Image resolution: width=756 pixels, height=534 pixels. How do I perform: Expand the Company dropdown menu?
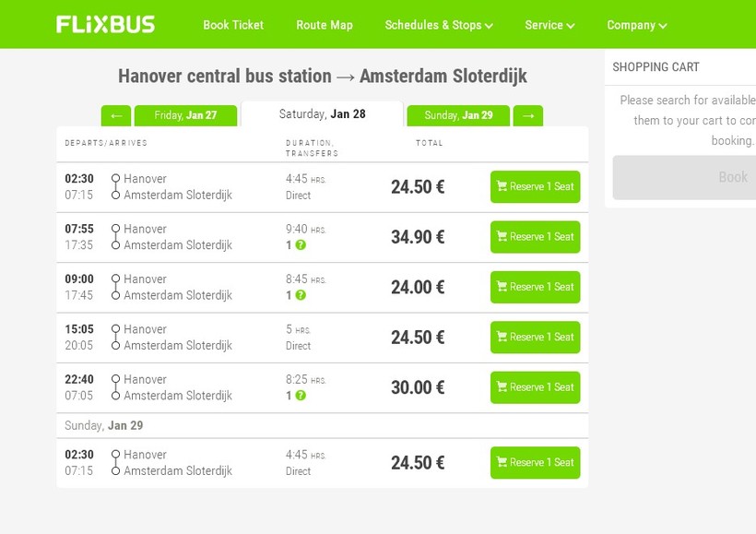coord(636,25)
